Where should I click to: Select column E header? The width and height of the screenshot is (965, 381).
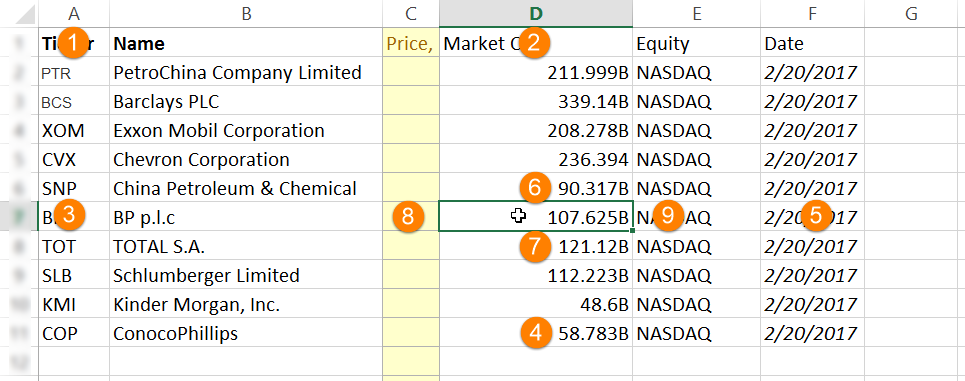click(696, 14)
